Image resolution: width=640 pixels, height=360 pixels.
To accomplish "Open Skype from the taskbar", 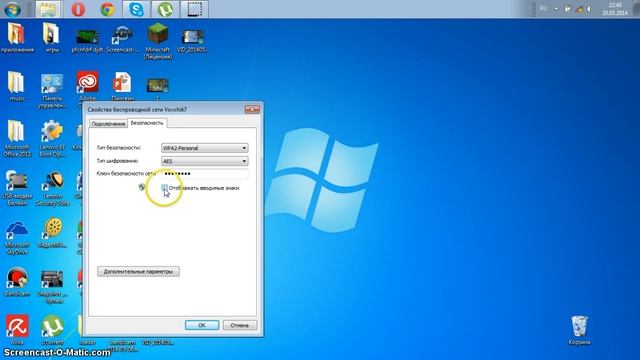I will [136, 9].
